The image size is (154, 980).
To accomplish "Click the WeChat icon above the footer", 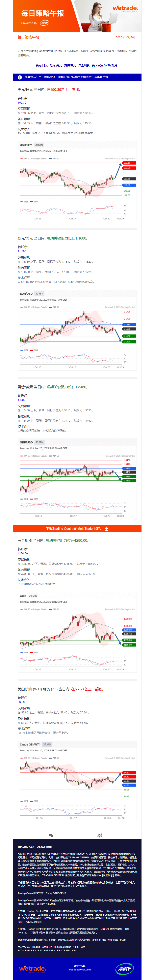I will 51,836.
